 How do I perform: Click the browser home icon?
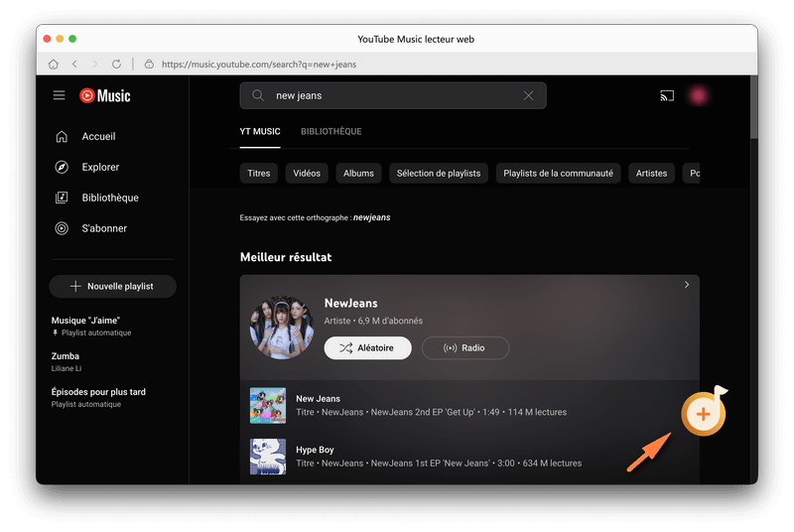(x=54, y=64)
